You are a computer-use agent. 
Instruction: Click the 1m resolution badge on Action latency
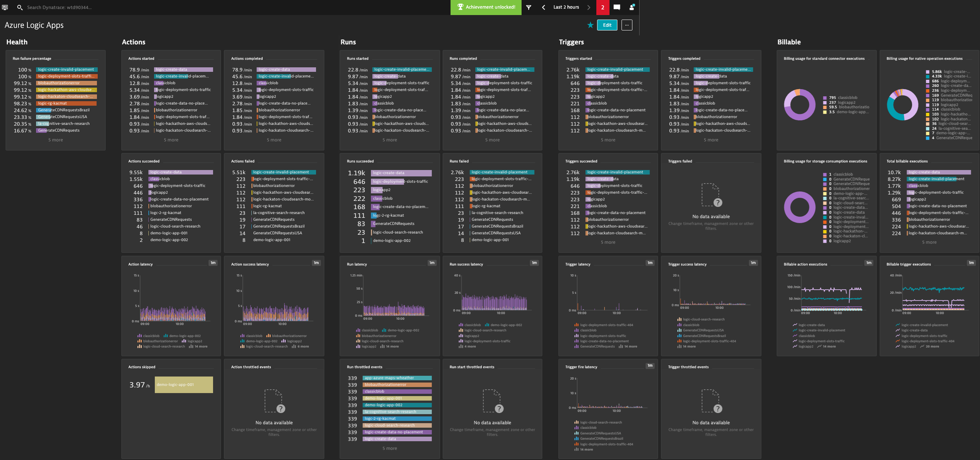213,263
